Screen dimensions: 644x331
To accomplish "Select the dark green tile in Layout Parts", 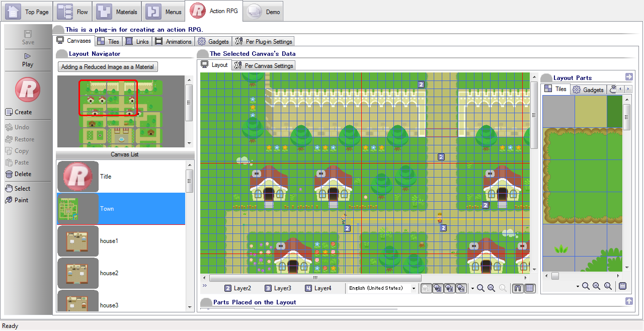I will [615, 111].
